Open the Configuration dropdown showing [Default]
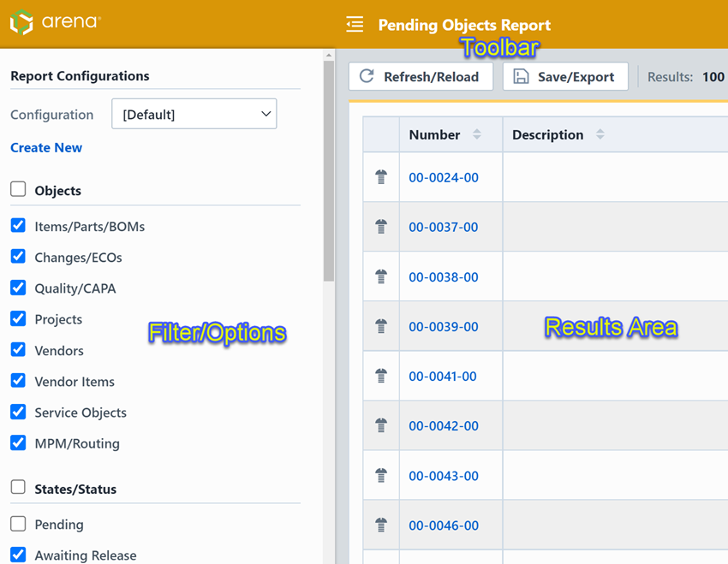This screenshot has width=728, height=564. pos(194,114)
